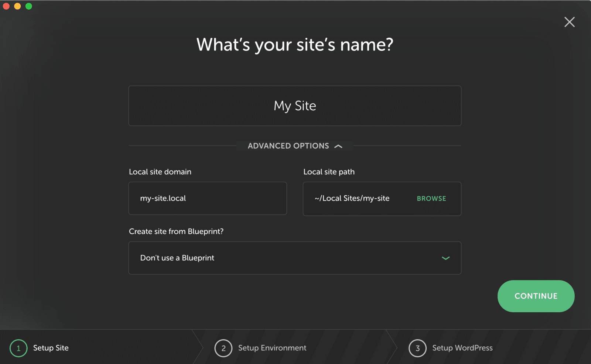Click the step 2 circle icon
This screenshot has height=364, width=591.
point(223,348)
